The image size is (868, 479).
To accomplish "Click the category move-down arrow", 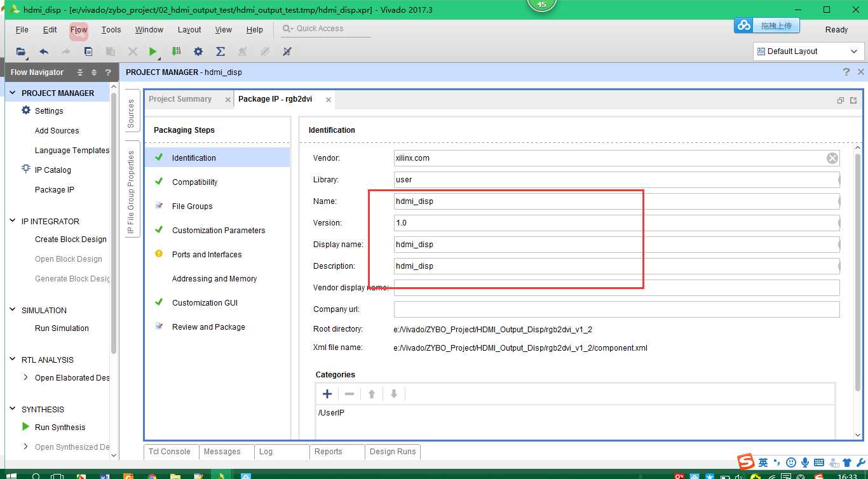I will coord(394,394).
